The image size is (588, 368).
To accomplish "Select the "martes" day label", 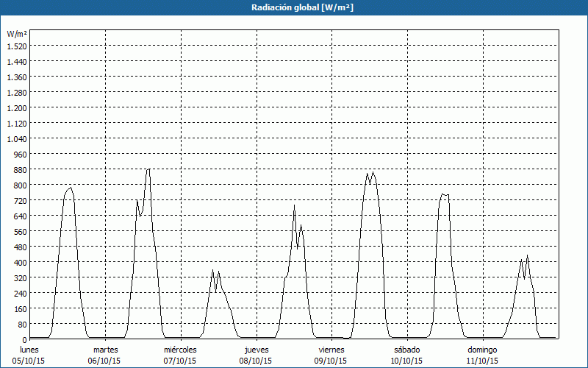I will click(105, 350).
